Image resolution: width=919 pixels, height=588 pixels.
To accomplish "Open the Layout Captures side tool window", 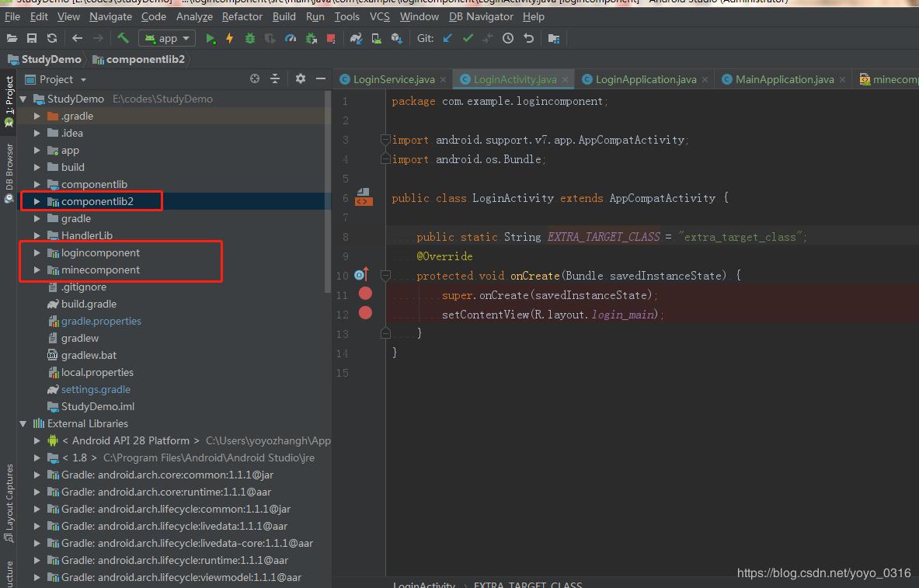I will click(x=9, y=503).
